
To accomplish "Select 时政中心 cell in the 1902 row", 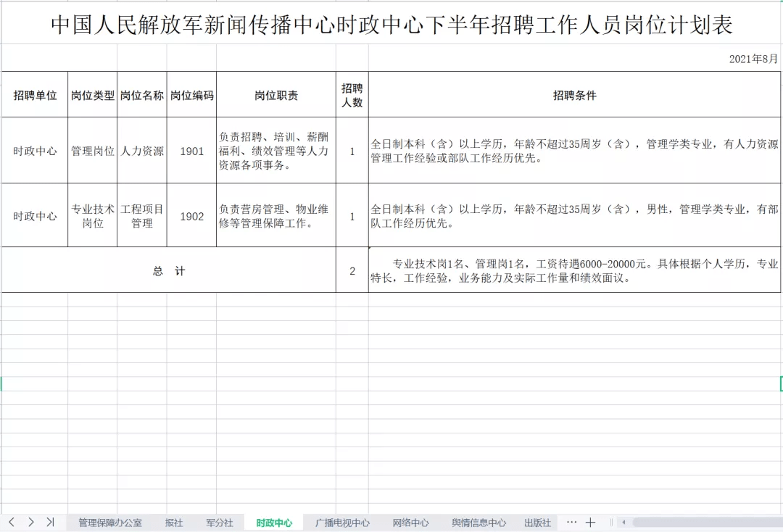I will coord(35,215).
